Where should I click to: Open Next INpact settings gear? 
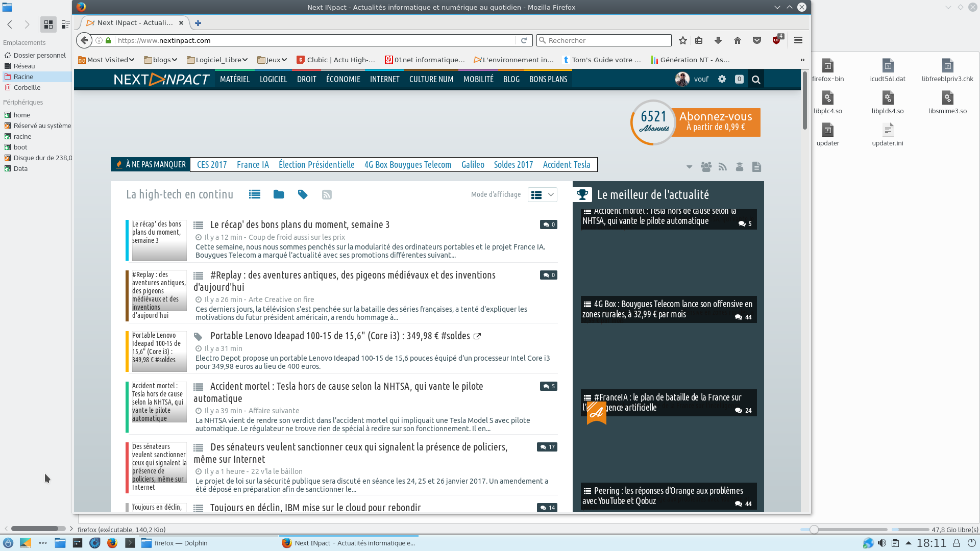722,79
